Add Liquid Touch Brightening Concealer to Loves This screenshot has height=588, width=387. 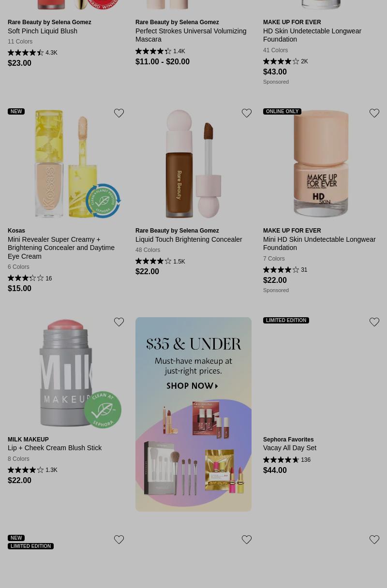click(247, 113)
